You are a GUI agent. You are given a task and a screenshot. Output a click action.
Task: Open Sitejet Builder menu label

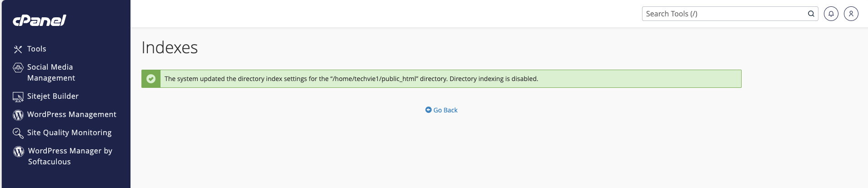click(x=53, y=96)
